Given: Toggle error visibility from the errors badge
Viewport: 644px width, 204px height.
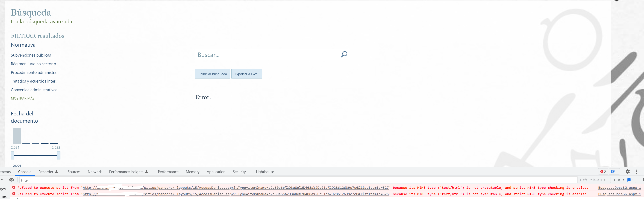Looking at the screenshot, I should click(x=603, y=171).
